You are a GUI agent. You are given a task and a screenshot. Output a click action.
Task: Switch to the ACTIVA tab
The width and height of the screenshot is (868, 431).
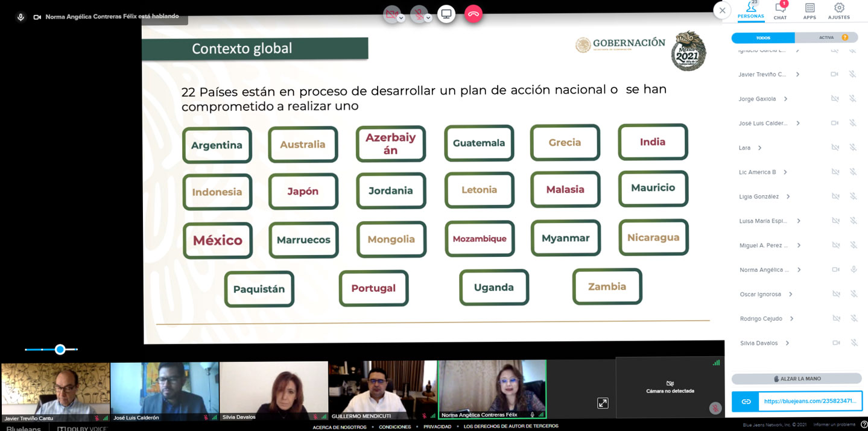point(826,38)
